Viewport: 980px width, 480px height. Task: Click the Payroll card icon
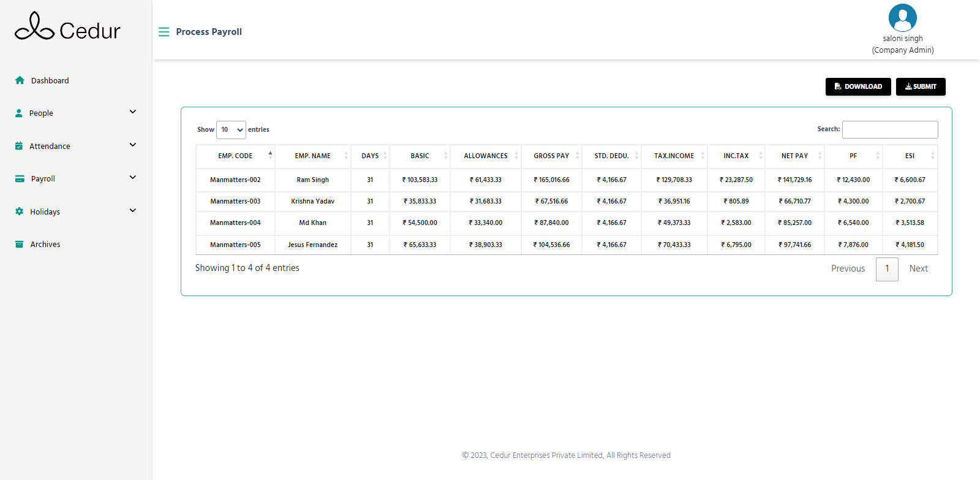click(x=20, y=179)
